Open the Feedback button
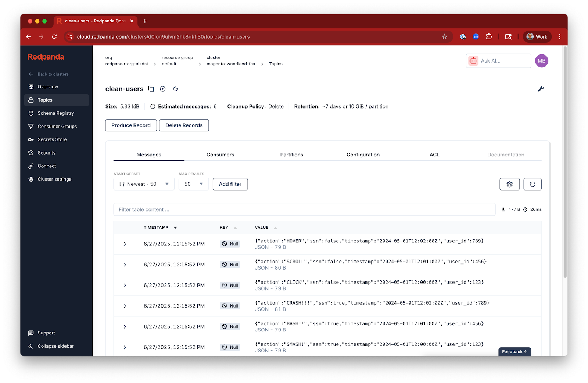 coord(514,351)
